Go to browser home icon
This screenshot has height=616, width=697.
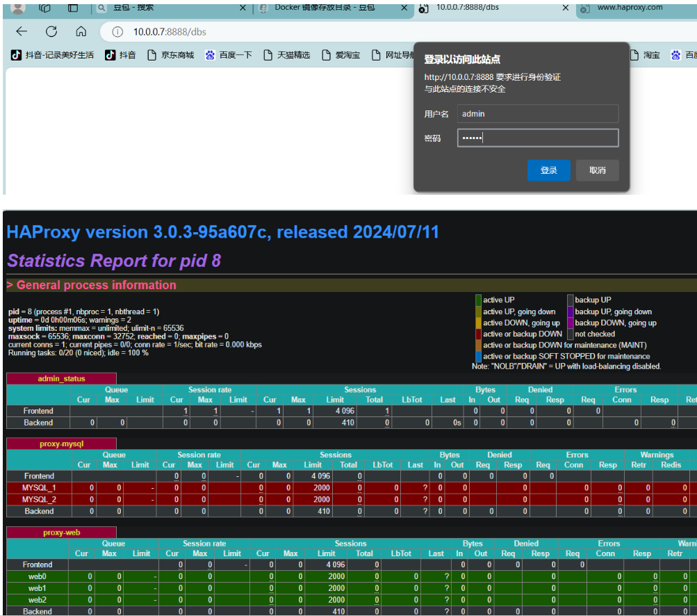click(x=81, y=31)
